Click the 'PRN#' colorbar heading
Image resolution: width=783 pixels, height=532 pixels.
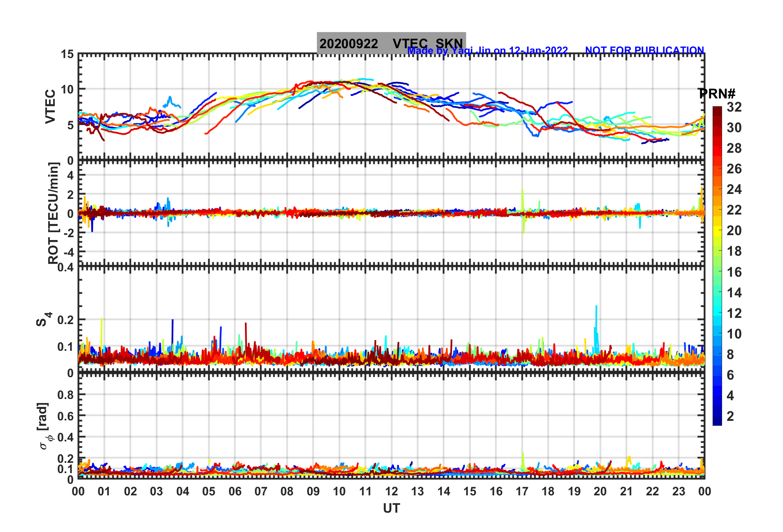(717, 94)
